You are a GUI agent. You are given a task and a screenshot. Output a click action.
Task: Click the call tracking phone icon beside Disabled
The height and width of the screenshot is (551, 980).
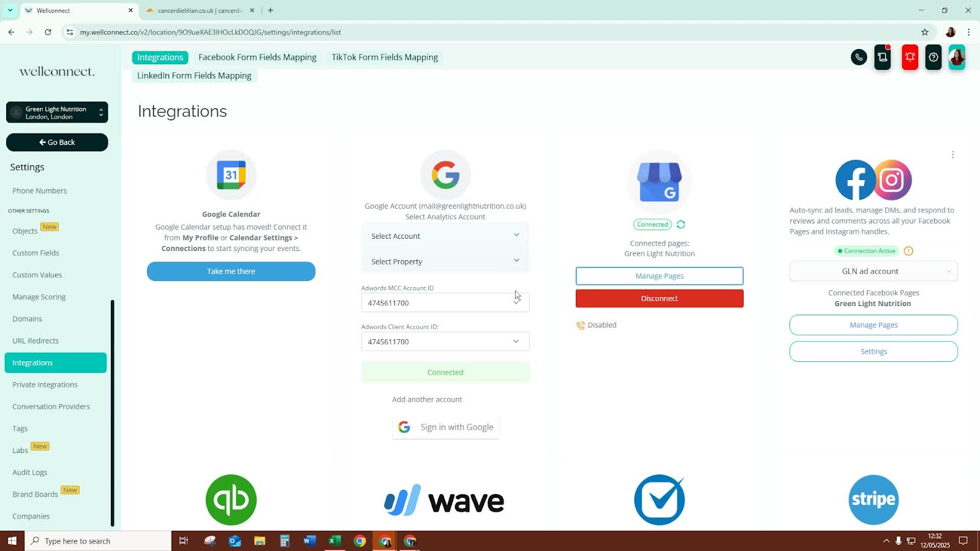point(580,325)
